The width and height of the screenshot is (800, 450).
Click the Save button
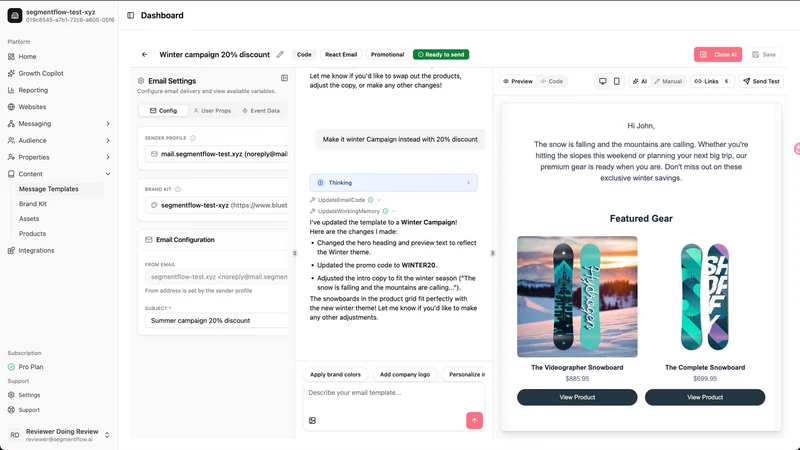pyautogui.click(x=764, y=55)
